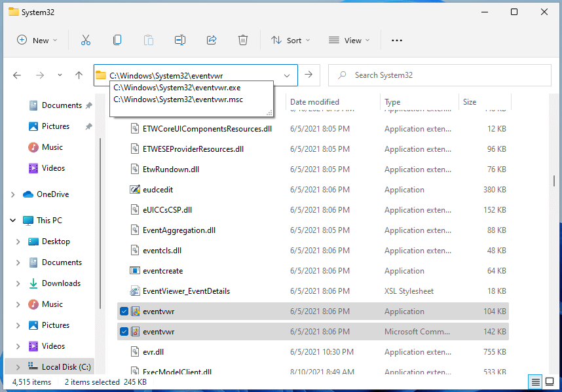
Task: Click the EtwRundown.dll file icon
Action: 135,169
